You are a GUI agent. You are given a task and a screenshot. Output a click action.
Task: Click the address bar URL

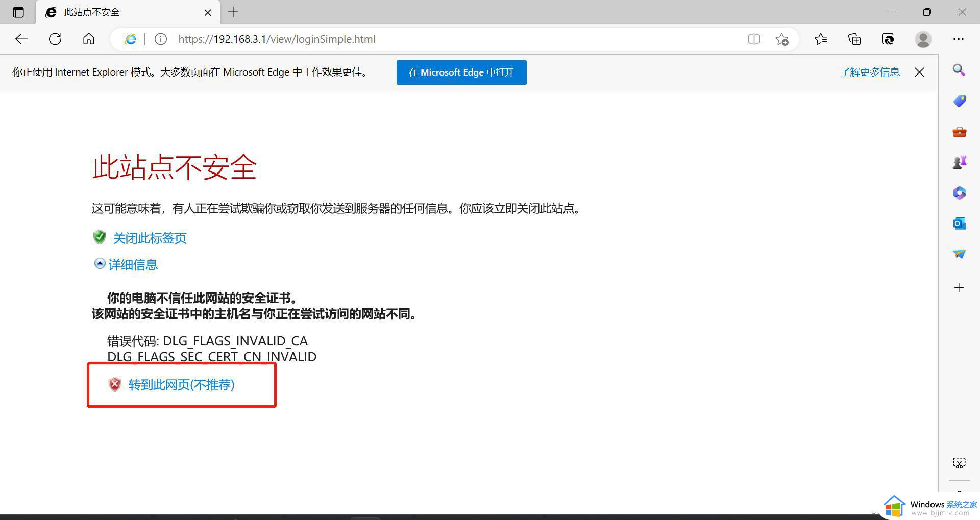(x=277, y=39)
